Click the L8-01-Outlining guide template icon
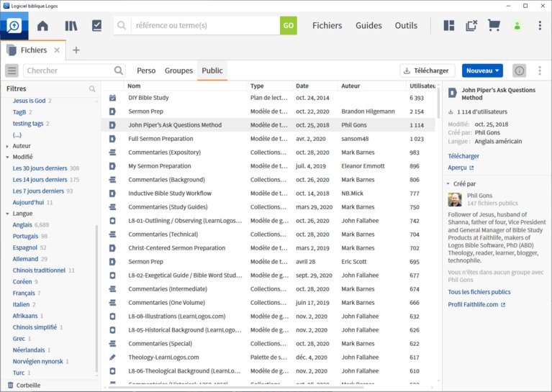This screenshot has height=392, width=552. coord(112,221)
